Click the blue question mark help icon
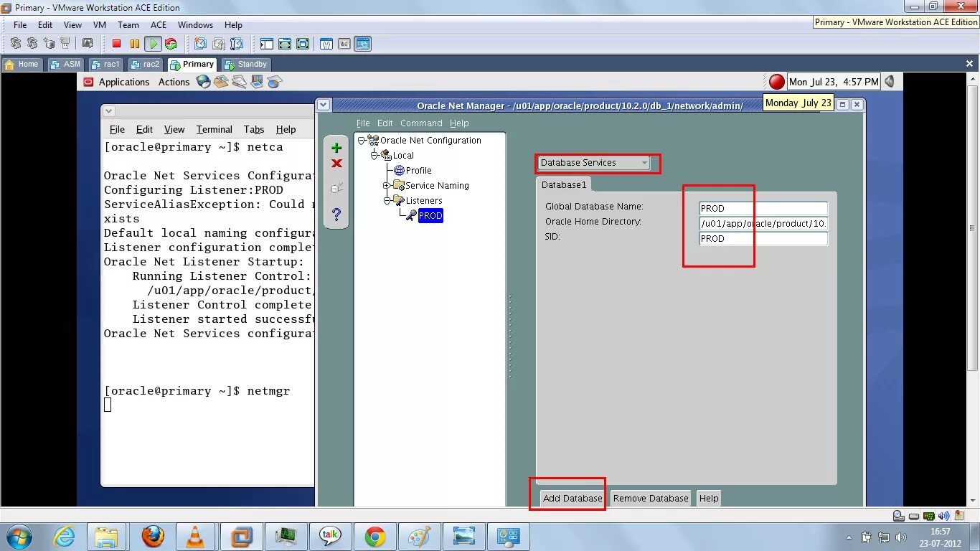 (x=336, y=214)
